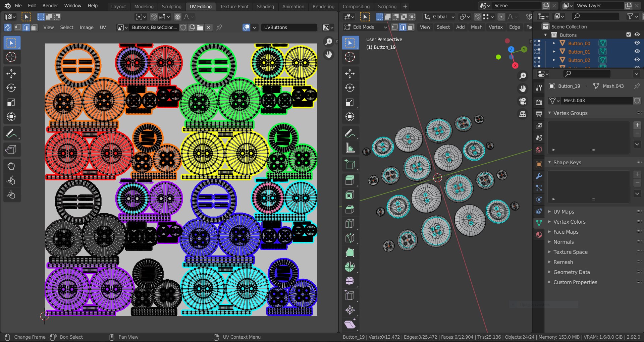The height and width of the screenshot is (342, 644).
Task: Toggle UV sync selection button
Action: (7, 27)
